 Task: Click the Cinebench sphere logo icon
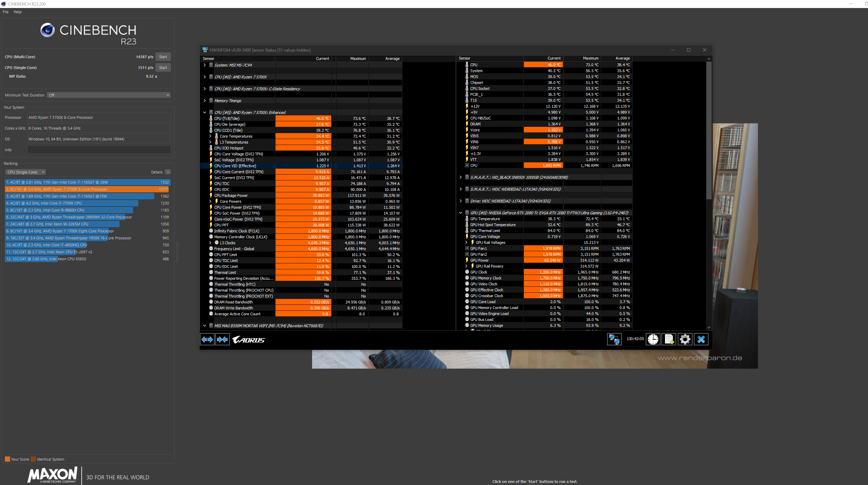point(48,30)
